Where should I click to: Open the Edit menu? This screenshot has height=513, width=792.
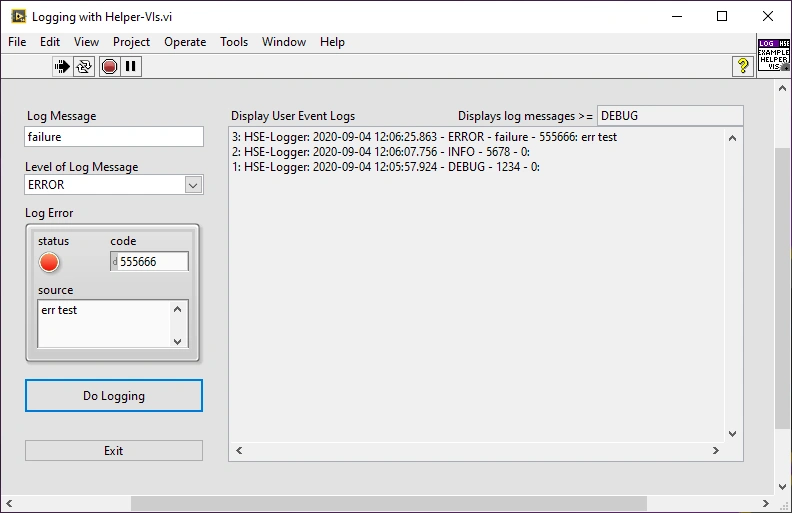50,42
